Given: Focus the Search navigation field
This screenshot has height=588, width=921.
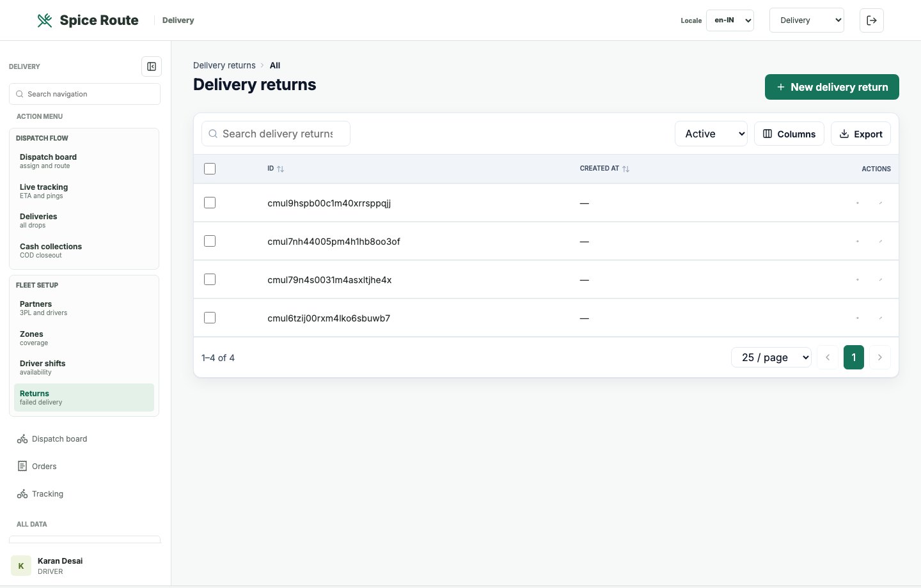Looking at the screenshot, I should [84, 94].
